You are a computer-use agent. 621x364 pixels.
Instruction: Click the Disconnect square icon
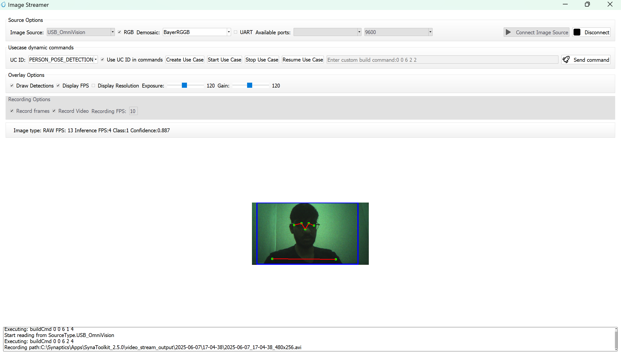coord(577,32)
